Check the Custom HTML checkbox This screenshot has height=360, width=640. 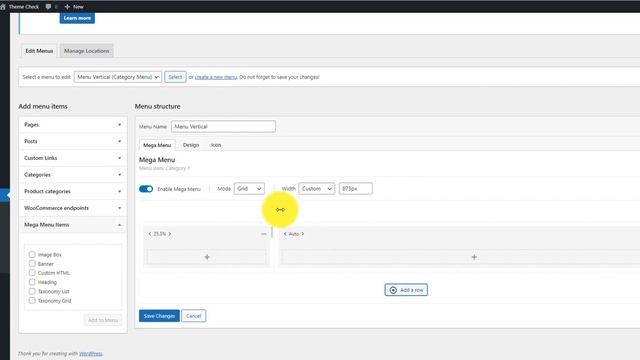point(32,273)
